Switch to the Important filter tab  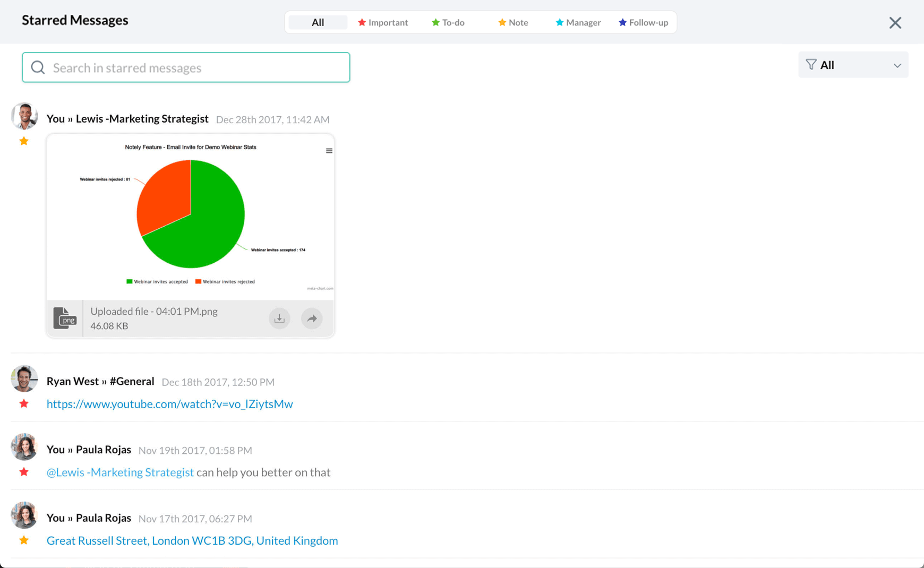(383, 22)
